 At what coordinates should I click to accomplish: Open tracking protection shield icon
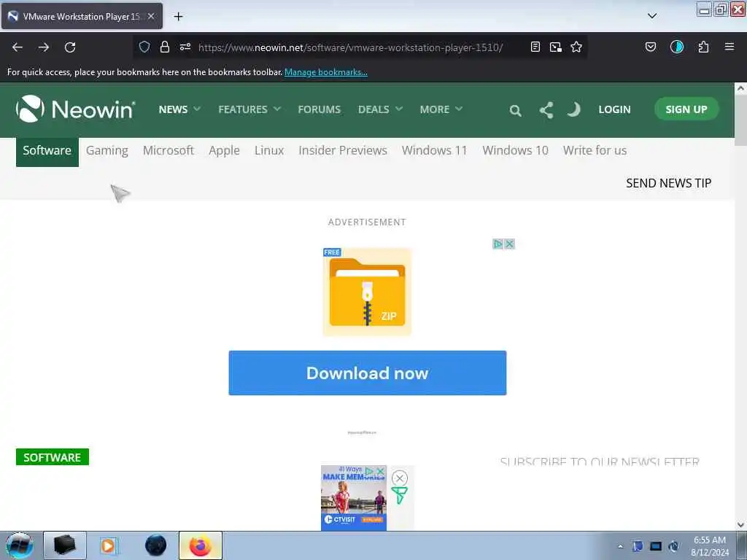pyautogui.click(x=144, y=47)
